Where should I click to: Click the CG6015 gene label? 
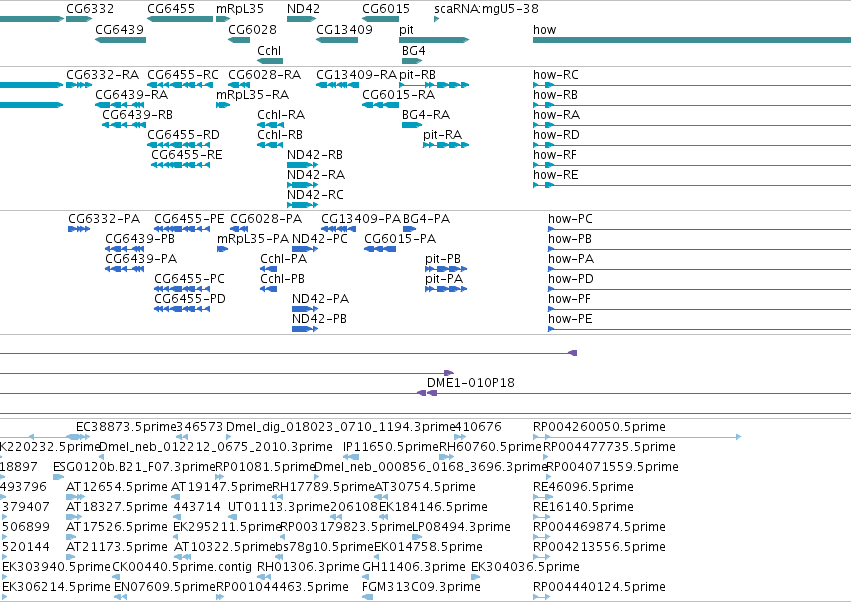click(x=386, y=9)
